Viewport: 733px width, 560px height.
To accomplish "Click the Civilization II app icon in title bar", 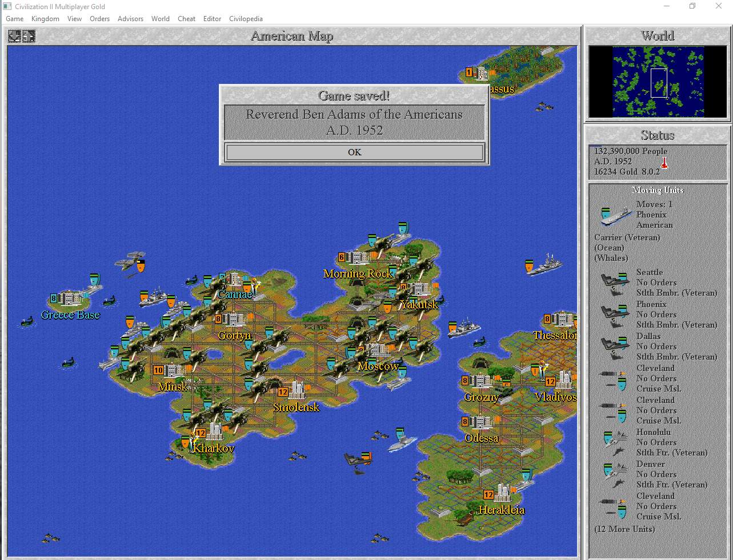I will (7, 6).
